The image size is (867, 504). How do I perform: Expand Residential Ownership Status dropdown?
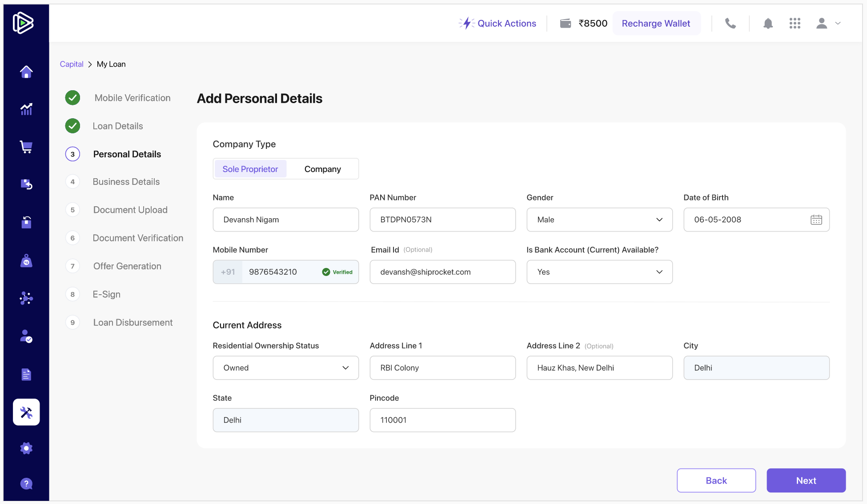285,368
